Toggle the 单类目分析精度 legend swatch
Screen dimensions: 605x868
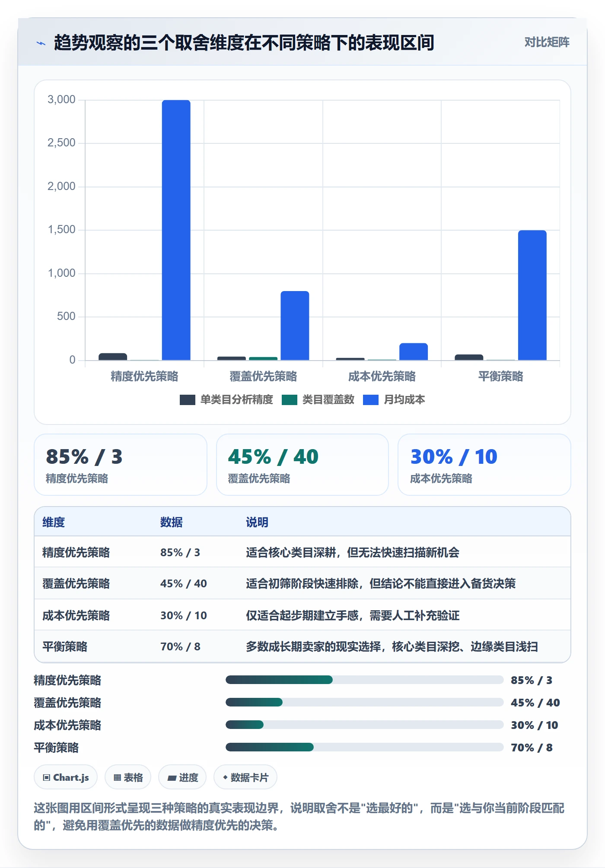(188, 400)
